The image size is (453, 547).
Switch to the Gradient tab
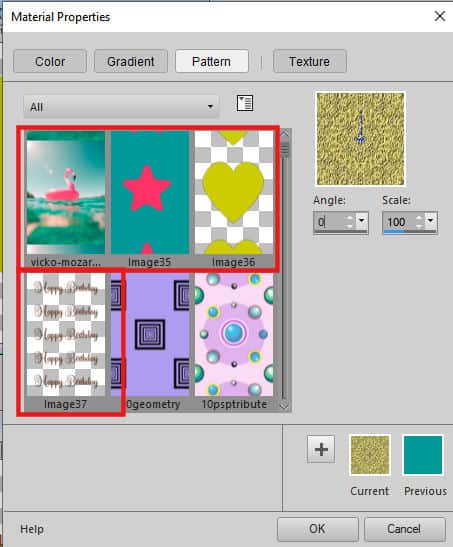point(131,61)
